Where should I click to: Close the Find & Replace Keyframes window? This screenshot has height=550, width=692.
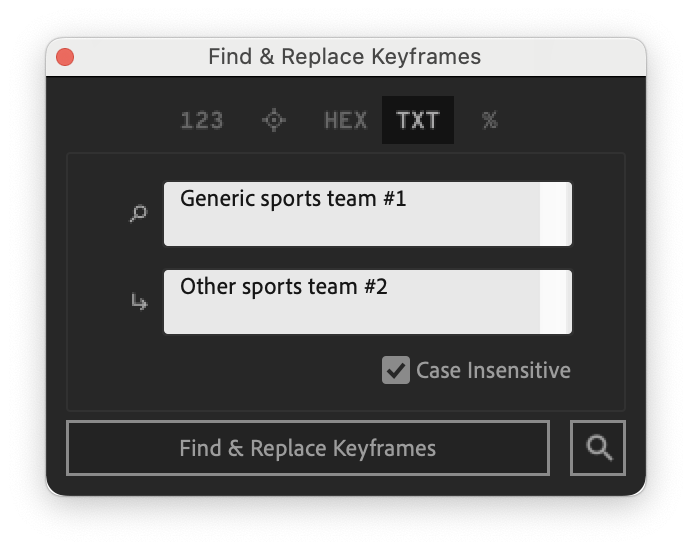point(65,57)
